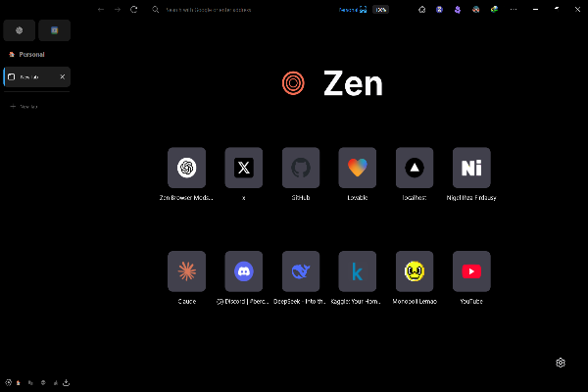
Task: Open the Zen Browser Mods shortcut tile
Action: [x=187, y=168]
